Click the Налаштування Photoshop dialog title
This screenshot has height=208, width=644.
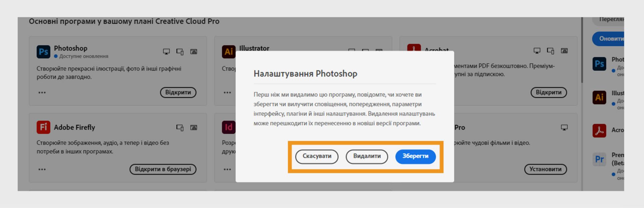tap(305, 74)
